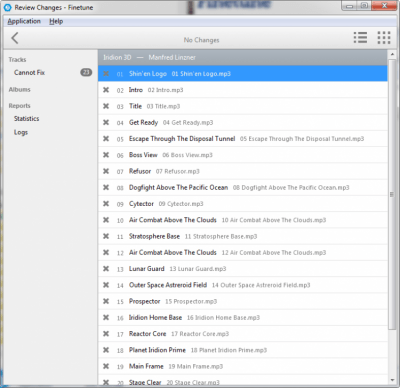Select file name 19 Main Frame.mp3
Viewport: 400px width, 388px height.
pos(196,366)
